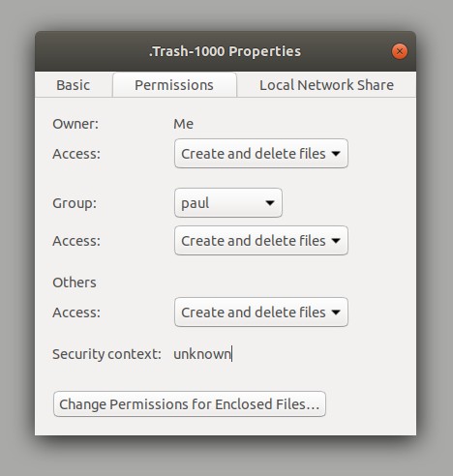Click the arrow on Owner access combo
The width and height of the screenshot is (453, 476).
pyautogui.click(x=336, y=154)
